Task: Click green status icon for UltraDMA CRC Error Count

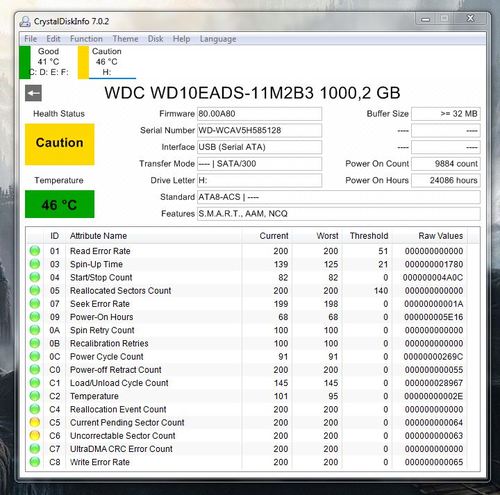Action: [x=35, y=449]
